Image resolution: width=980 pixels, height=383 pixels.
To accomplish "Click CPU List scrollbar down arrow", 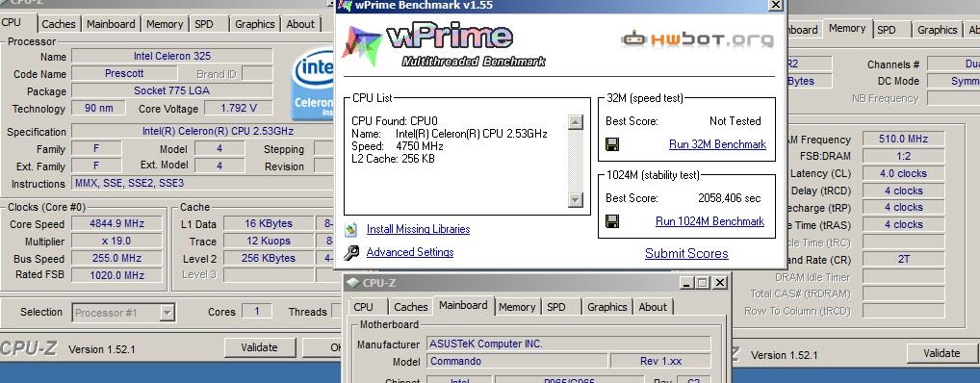I will pos(576,200).
